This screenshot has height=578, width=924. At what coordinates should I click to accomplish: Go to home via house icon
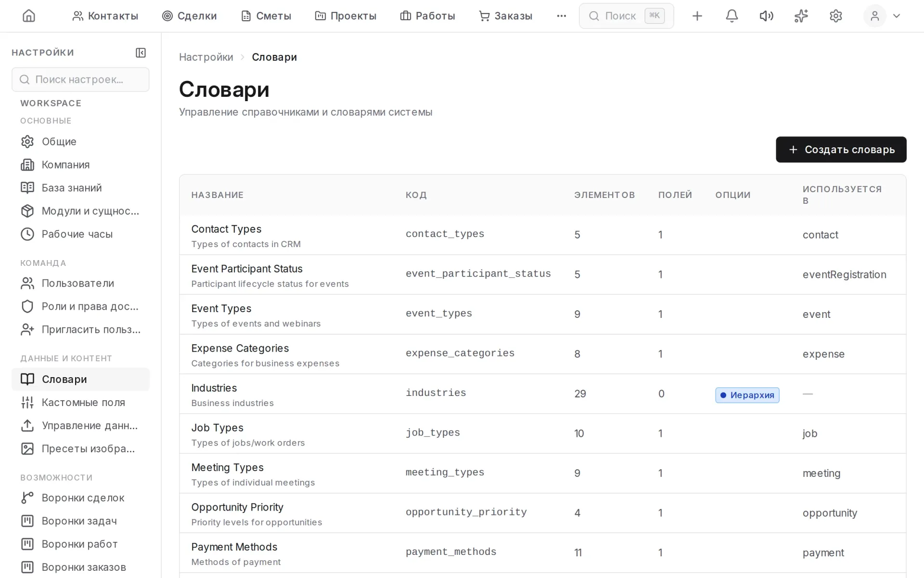point(29,16)
